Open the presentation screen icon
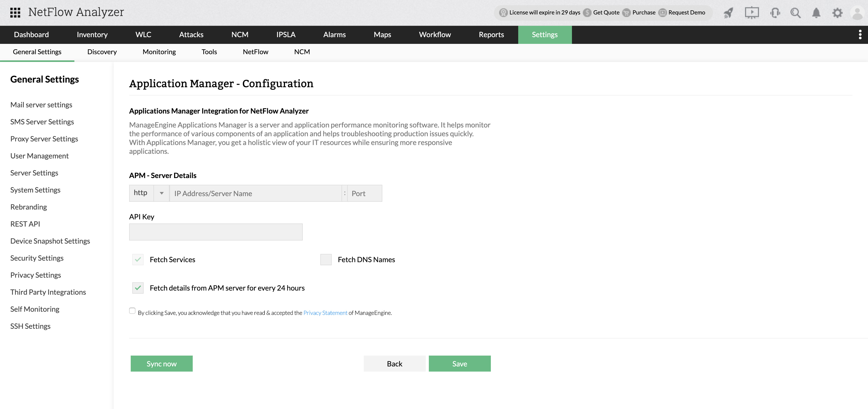The image size is (868, 409). point(751,13)
